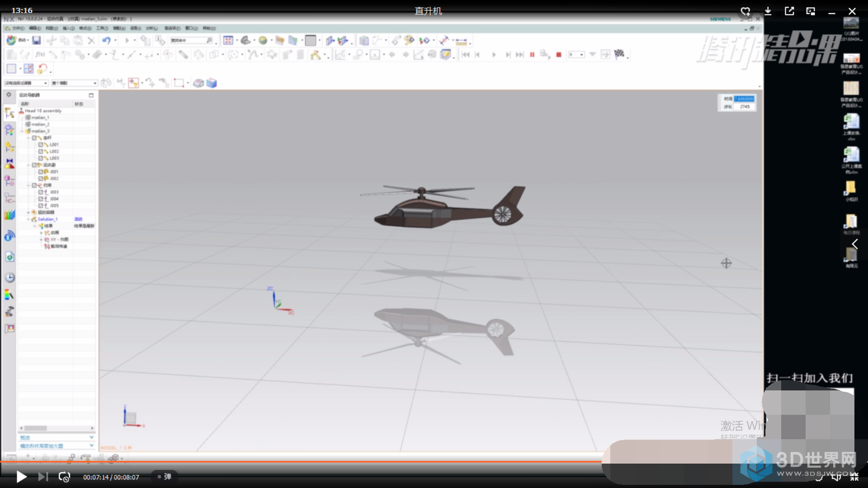Toggle the danmaku button in player bar
Screen dimensions: 868x488
164,477
